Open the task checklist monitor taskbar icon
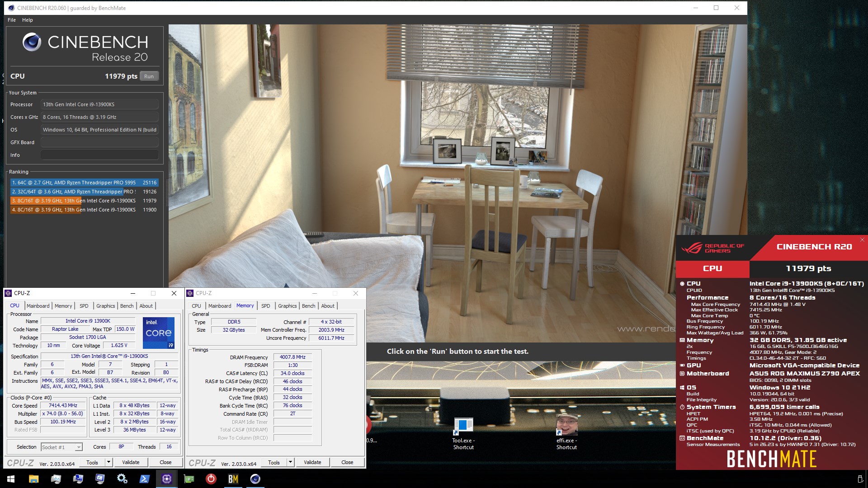 (100, 479)
